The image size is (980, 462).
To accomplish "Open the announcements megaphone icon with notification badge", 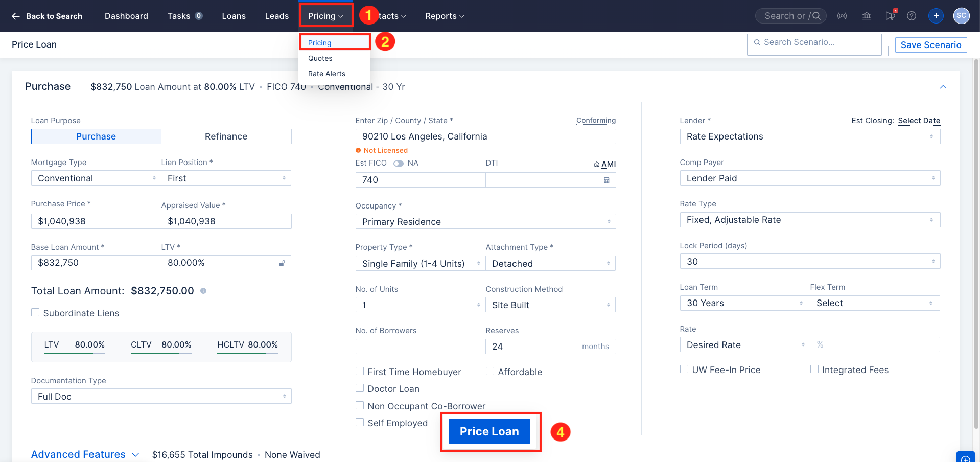I will [890, 16].
